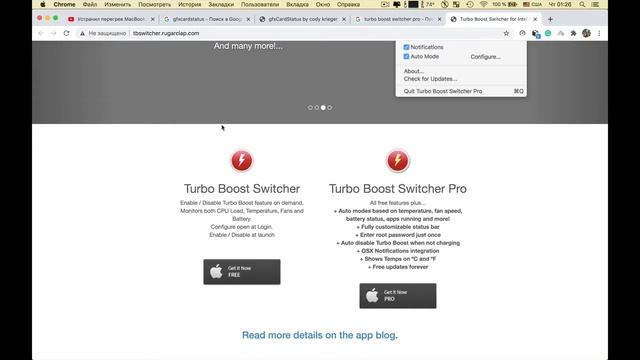The image size is (640, 360).
Task: Open the История menu
Action: (x=189, y=4)
